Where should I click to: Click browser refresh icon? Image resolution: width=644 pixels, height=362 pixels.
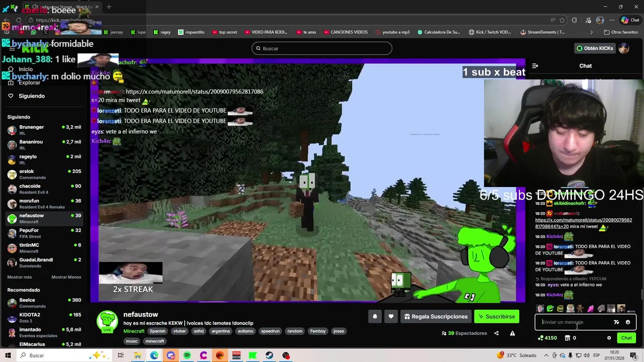pyautogui.click(x=19, y=20)
